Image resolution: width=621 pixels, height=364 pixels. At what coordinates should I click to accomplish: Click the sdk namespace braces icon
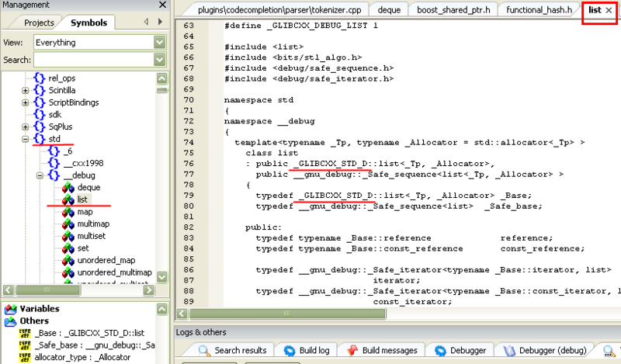[40, 114]
